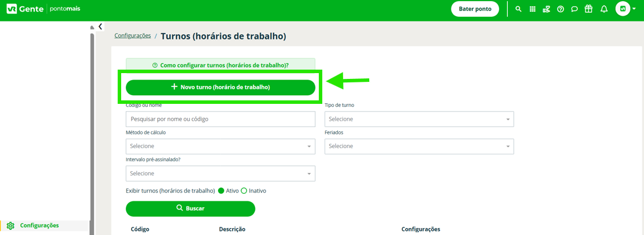The height and width of the screenshot is (235, 644).
Task: Open the apps grid icon
Action: point(532,9)
